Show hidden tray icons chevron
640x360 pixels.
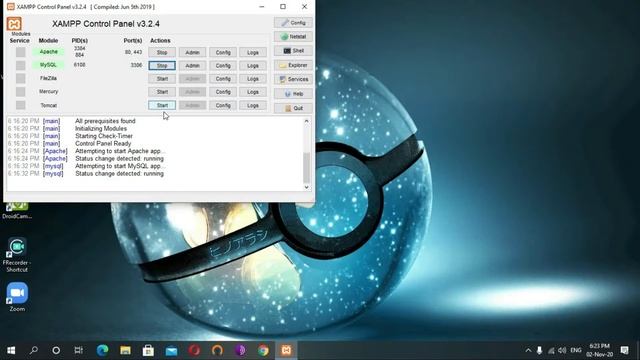[528, 350]
